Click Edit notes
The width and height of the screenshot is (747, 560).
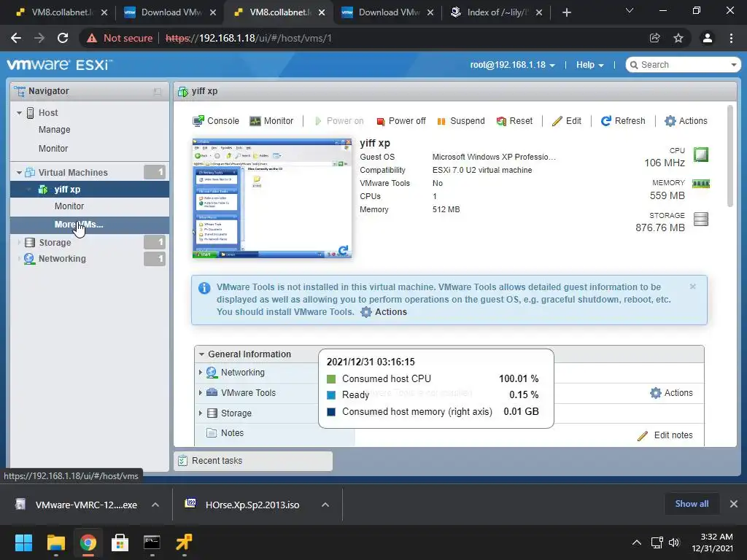pos(665,435)
